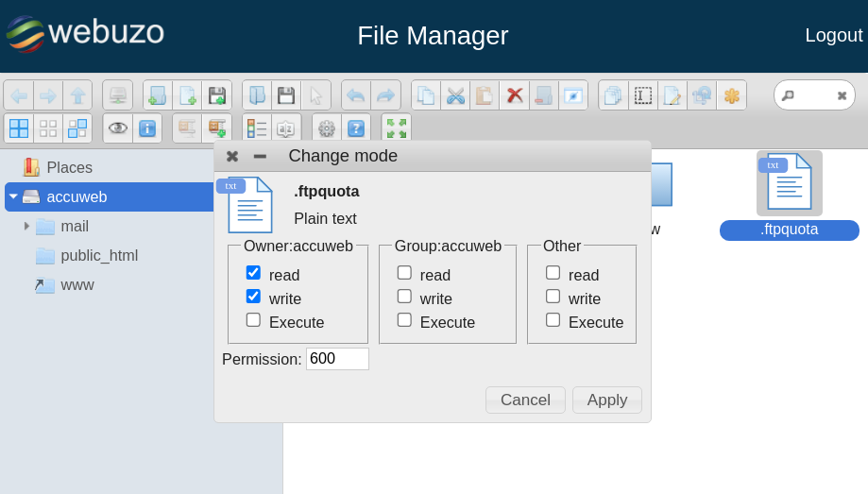Image resolution: width=868 pixels, height=494 pixels.
Task: Enable Group write permission checkbox
Action: click(404, 297)
